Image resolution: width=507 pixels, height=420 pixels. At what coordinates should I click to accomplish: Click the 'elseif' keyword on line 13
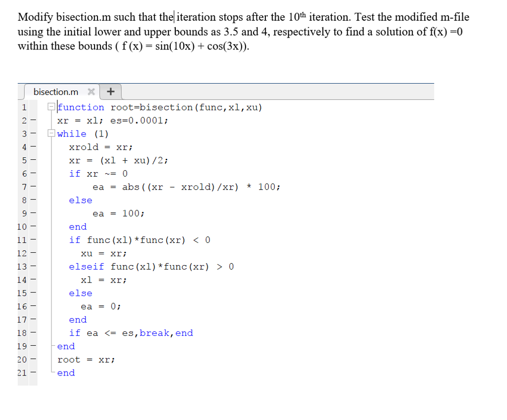click(87, 267)
